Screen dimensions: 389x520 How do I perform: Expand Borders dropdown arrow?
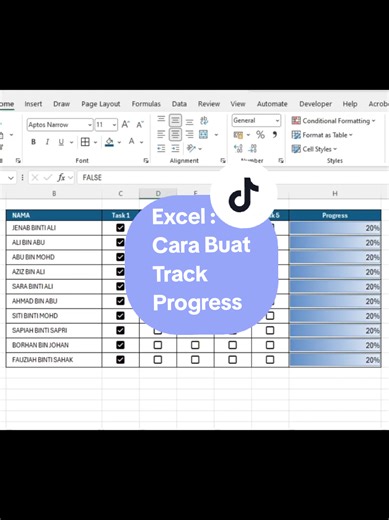(95, 142)
